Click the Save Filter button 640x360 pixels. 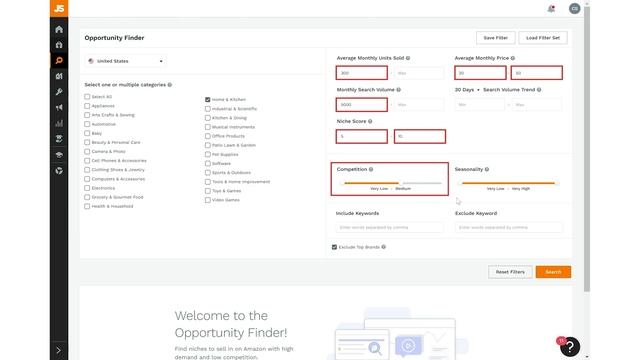496,38
